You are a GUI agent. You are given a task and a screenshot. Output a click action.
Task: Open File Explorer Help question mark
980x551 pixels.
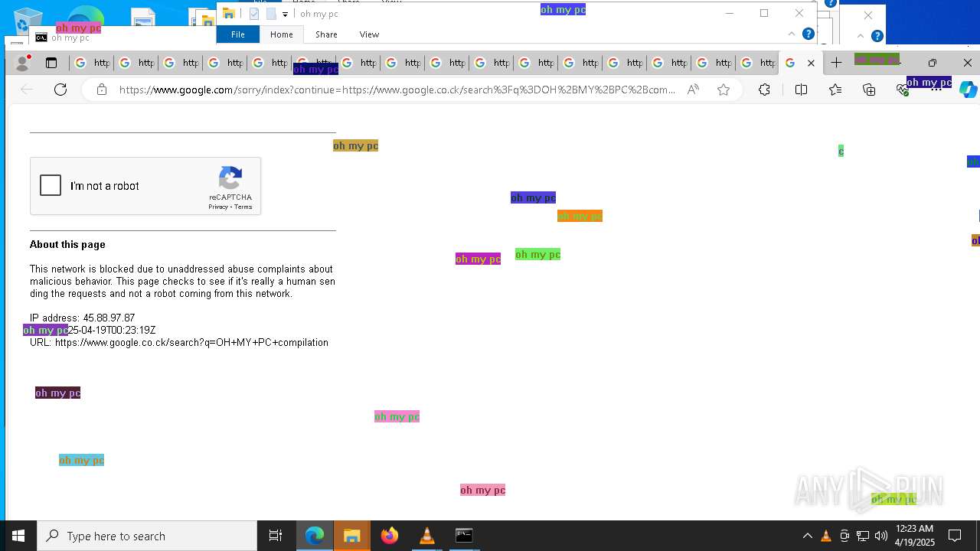pyautogui.click(x=808, y=34)
